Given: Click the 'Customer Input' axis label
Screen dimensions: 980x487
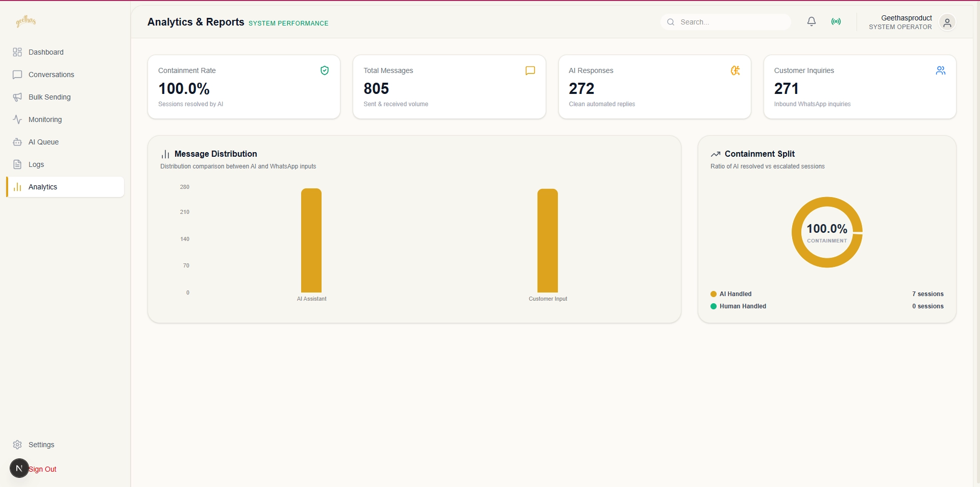Looking at the screenshot, I should (x=548, y=299).
